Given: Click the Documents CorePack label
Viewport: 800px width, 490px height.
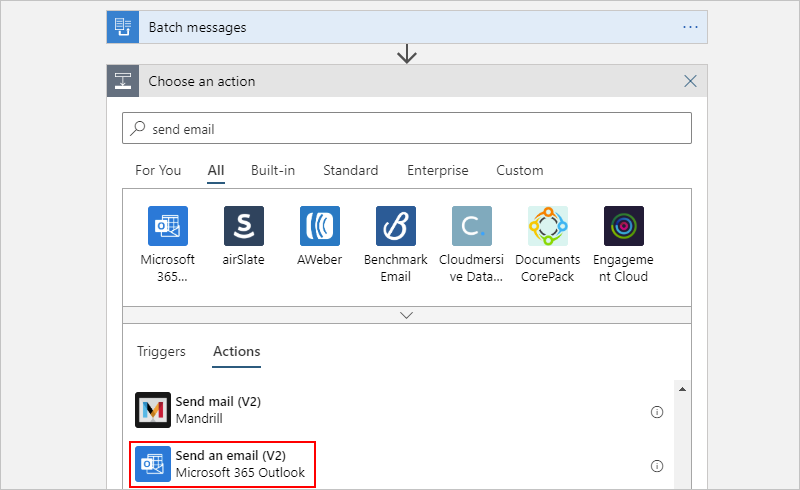Looking at the screenshot, I should (x=547, y=268).
